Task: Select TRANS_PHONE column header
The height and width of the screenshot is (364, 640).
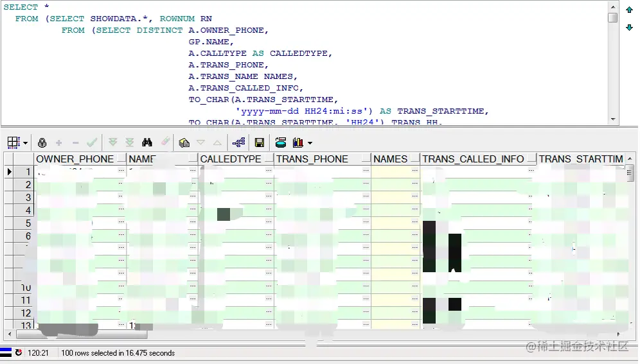Action: pos(322,159)
